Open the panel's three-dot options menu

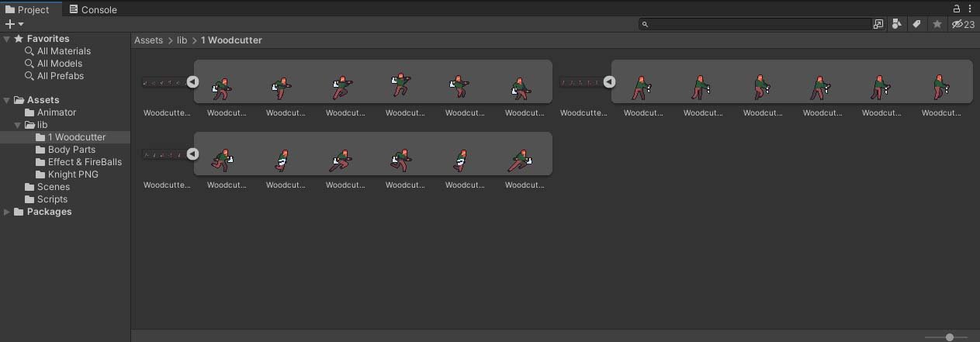(x=970, y=9)
